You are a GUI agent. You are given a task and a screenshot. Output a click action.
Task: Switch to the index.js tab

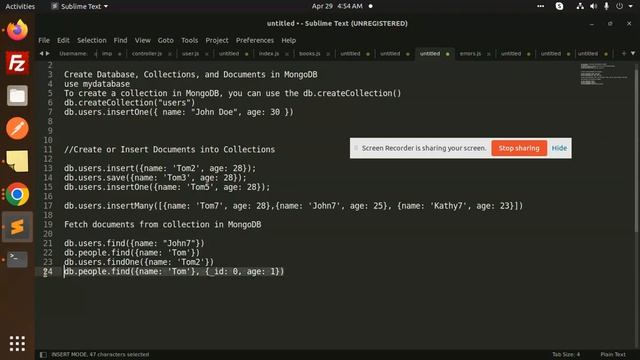click(269, 54)
